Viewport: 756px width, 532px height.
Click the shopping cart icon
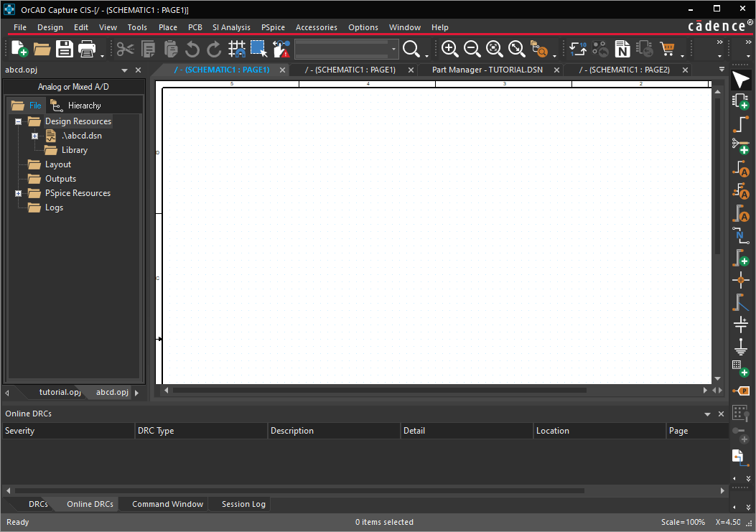pos(668,49)
